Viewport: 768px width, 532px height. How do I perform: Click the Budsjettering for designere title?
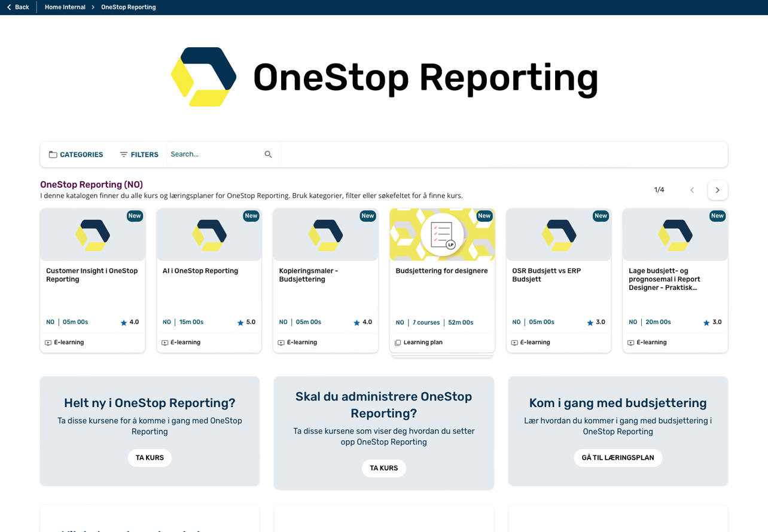tap(441, 271)
